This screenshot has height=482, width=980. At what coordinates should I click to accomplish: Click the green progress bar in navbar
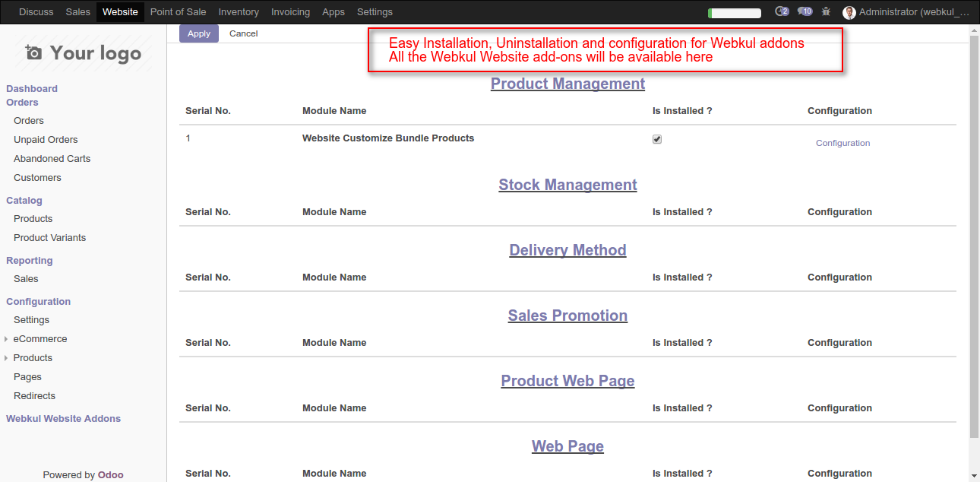coord(734,13)
